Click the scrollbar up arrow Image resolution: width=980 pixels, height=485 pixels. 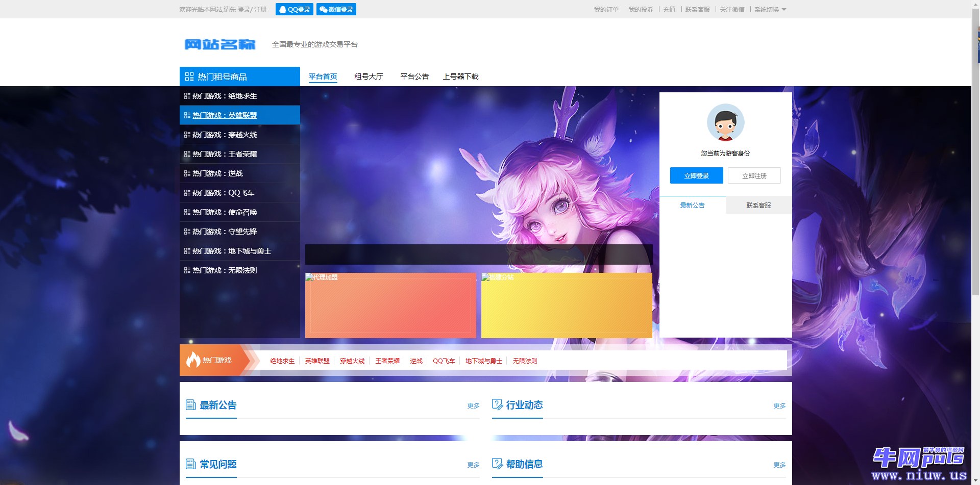(975, 4)
